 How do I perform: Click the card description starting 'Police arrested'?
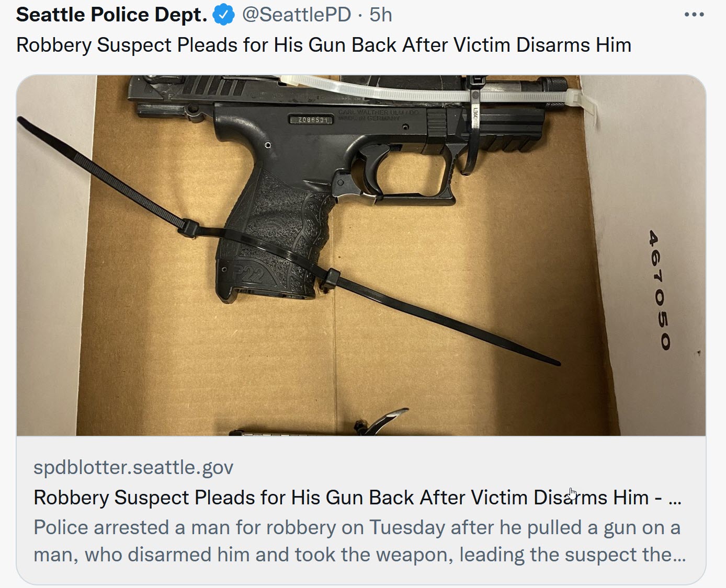coord(360,541)
